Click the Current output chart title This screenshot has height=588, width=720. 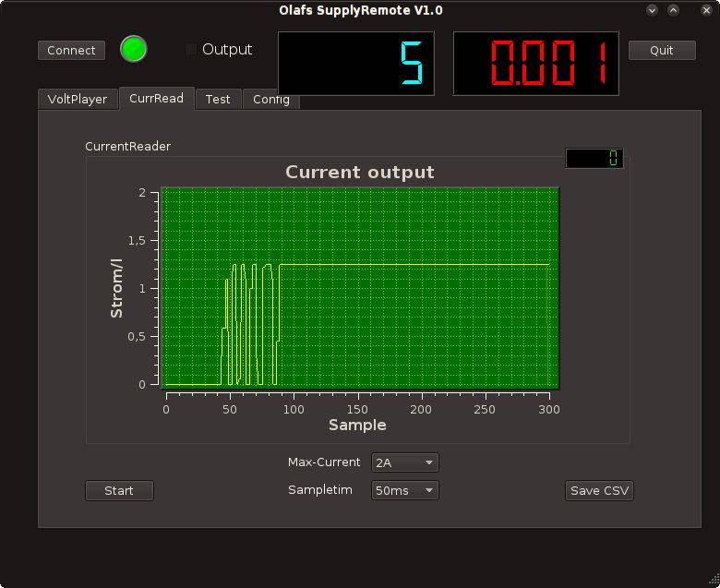tap(359, 173)
